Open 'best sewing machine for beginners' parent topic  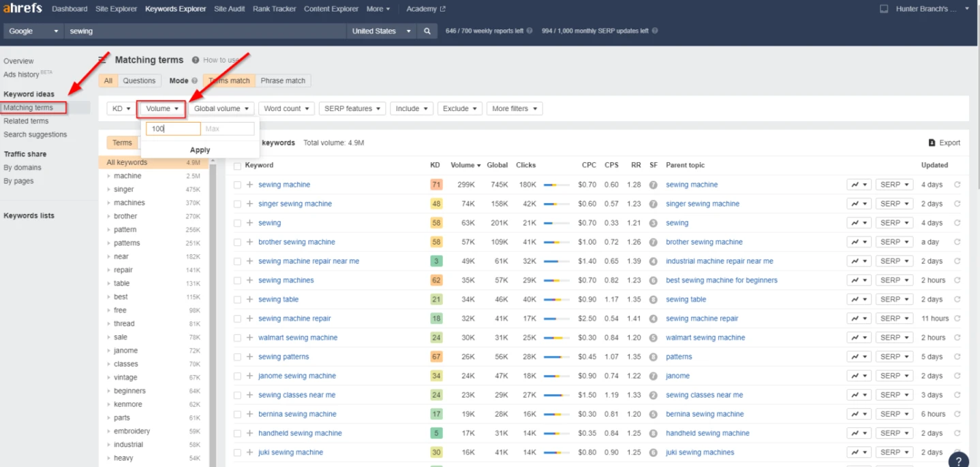point(722,280)
